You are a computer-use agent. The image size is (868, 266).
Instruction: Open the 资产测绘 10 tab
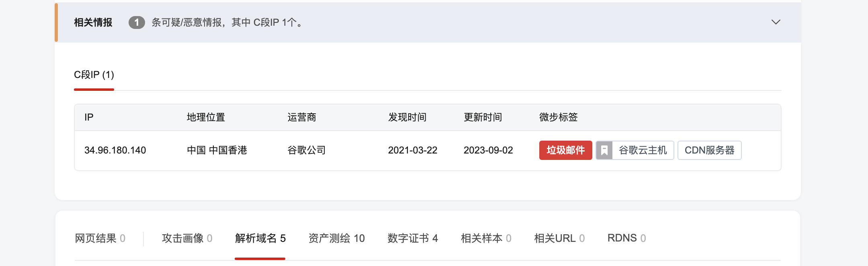point(336,238)
